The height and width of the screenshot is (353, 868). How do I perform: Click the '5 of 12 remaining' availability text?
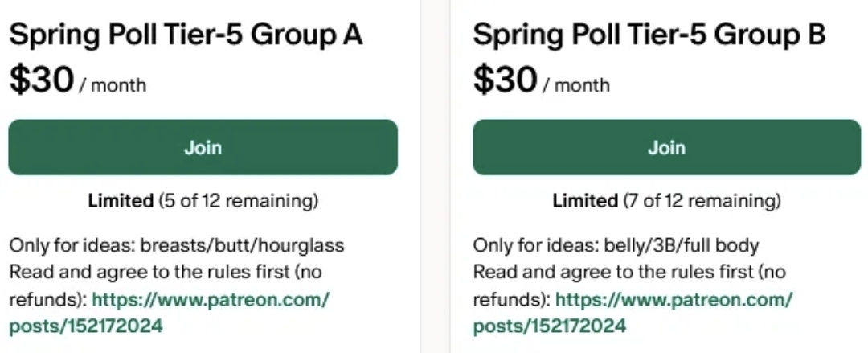pyautogui.click(x=238, y=200)
